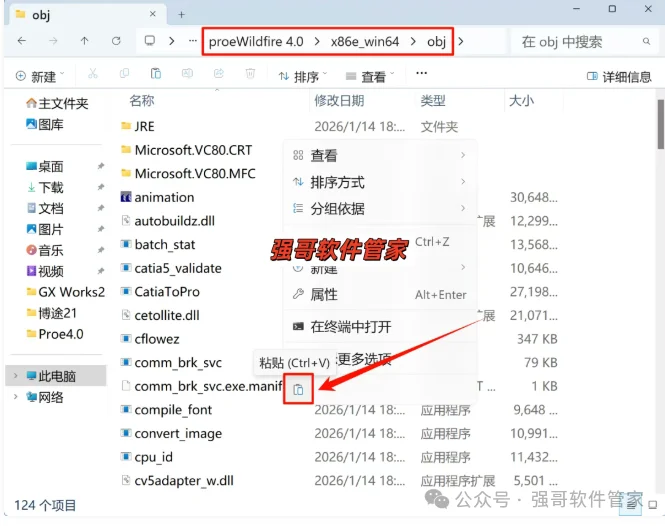665x526 pixels.
Task: Sort by the 大小 column header
Action: click(x=521, y=101)
